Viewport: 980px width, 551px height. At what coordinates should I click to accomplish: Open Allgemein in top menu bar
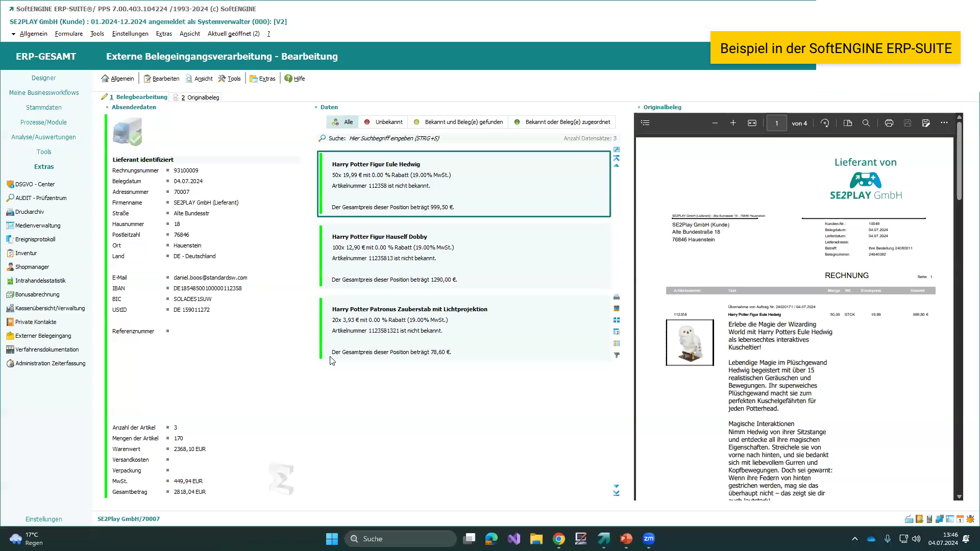pyautogui.click(x=33, y=34)
